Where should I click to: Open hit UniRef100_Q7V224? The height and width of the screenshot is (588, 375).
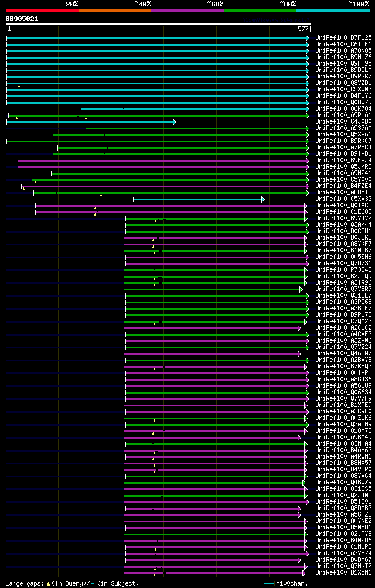pos(343,347)
